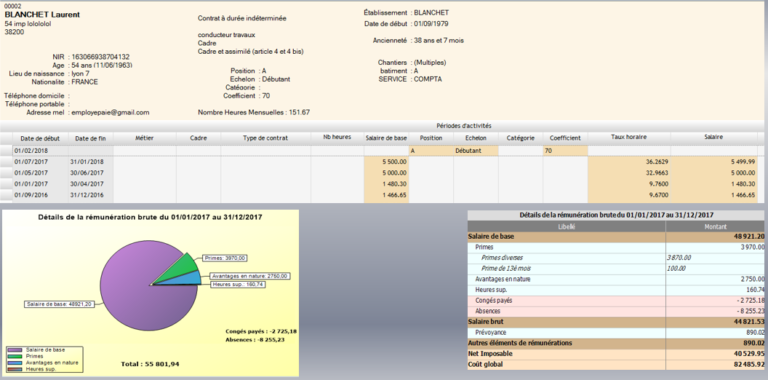Click hourly rate cell 9.6700
This screenshot has width=768, height=380.
pyautogui.click(x=629, y=195)
